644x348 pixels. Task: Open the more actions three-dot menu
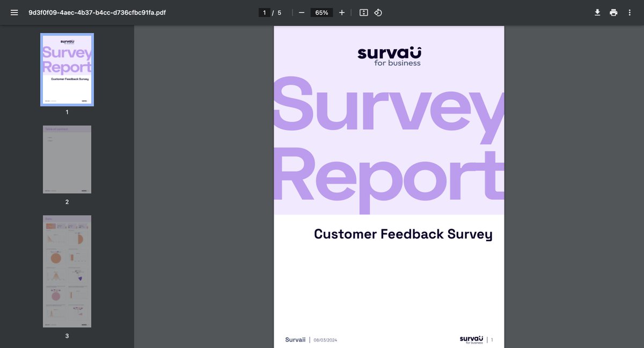click(630, 12)
